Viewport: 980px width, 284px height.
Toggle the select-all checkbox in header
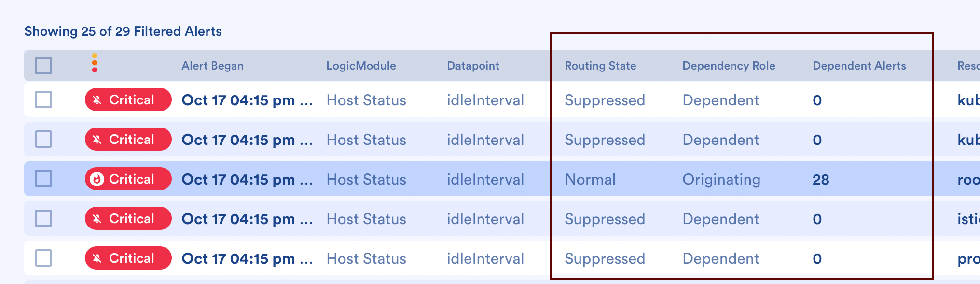(43, 66)
